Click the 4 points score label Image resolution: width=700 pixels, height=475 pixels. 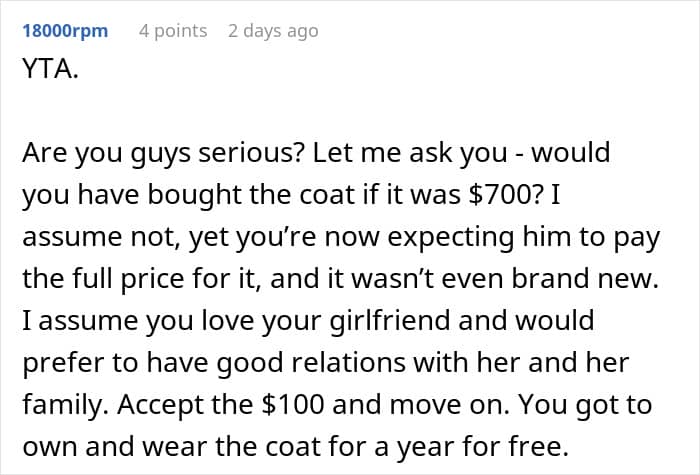(x=173, y=31)
